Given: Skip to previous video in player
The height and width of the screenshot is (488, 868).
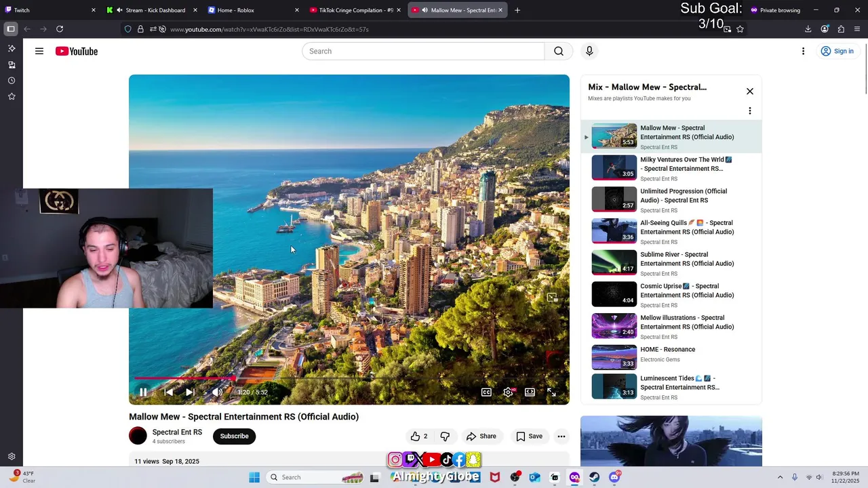Looking at the screenshot, I should click(168, 392).
